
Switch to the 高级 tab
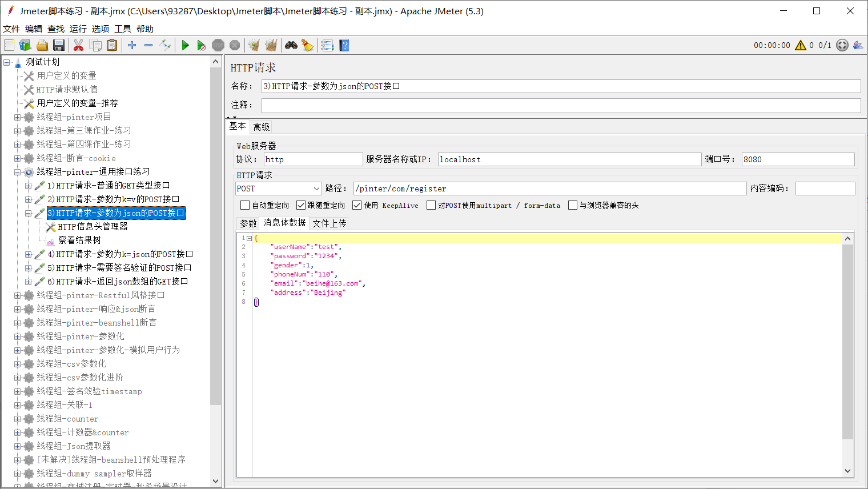tap(262, 127)
